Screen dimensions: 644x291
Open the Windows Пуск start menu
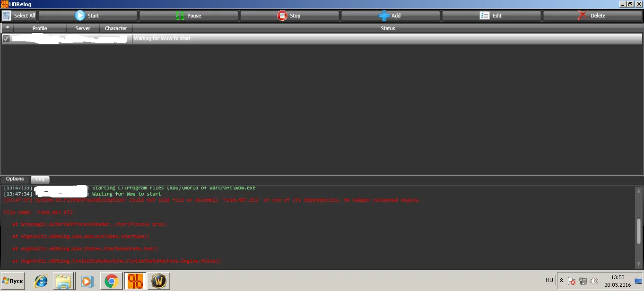coord(13,281)
